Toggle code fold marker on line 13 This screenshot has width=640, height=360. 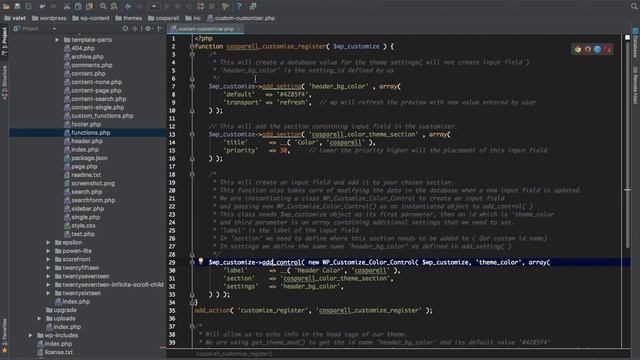click(192, 134)
